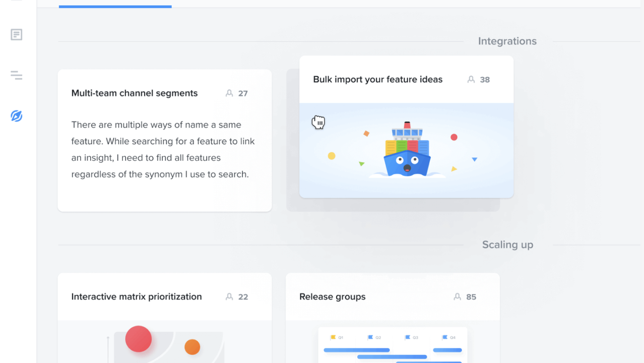644x363 pixels.
Task: Open the notes document sidebar icon
Action: (17, 35)
